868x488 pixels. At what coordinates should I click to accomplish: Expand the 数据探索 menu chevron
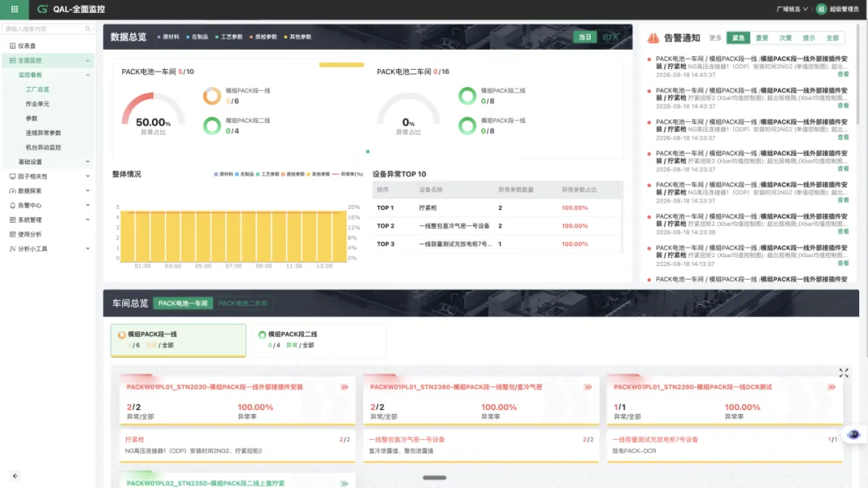(88, 191)
